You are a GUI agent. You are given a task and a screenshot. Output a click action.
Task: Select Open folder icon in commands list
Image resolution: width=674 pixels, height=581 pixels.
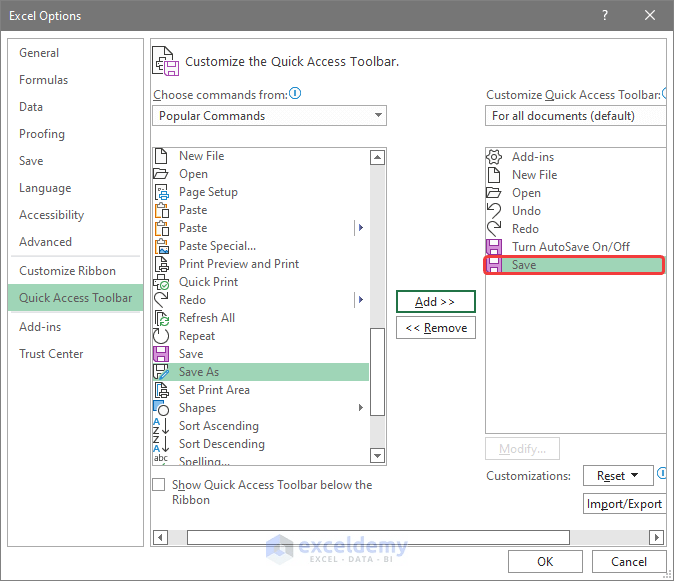161,174
